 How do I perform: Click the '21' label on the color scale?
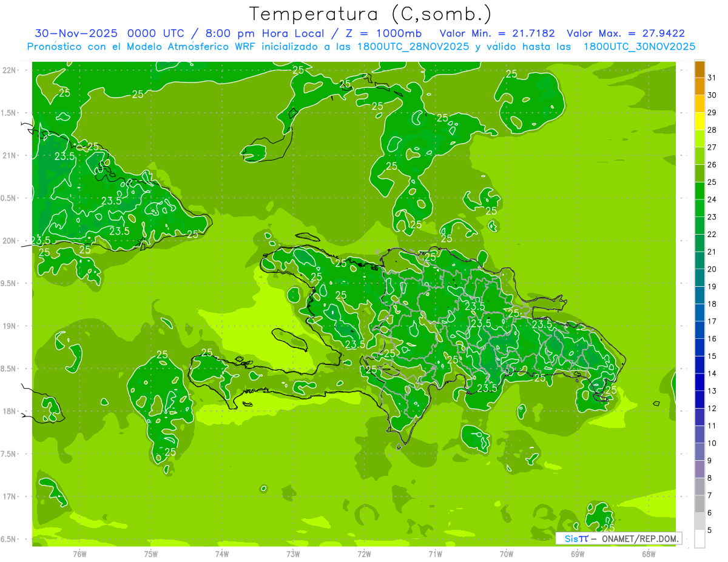(712, 252)
